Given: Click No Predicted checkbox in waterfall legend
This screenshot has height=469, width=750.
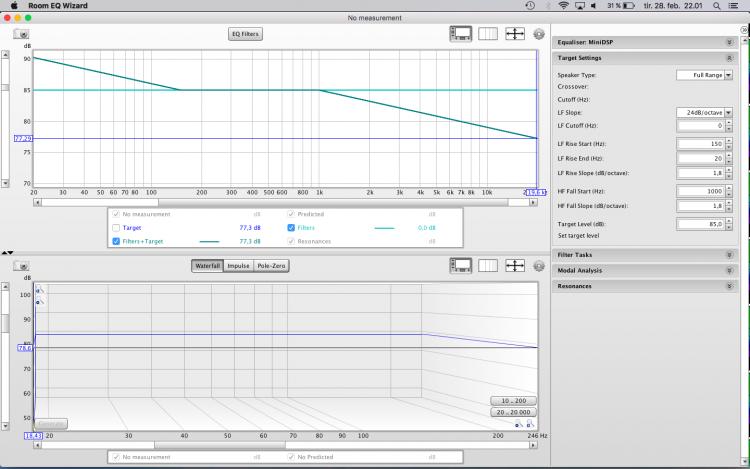Looking at the screenshot, I should coord(291,457).
